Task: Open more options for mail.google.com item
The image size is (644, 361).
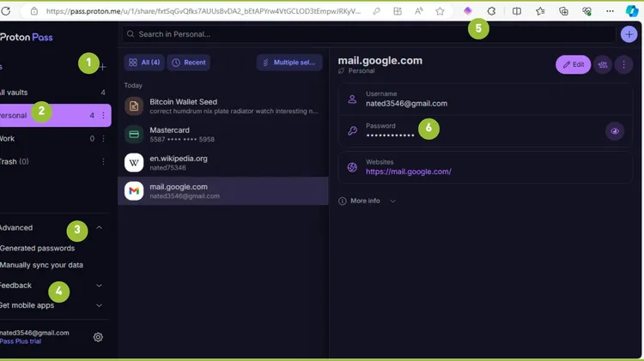Action: (623, 65)
